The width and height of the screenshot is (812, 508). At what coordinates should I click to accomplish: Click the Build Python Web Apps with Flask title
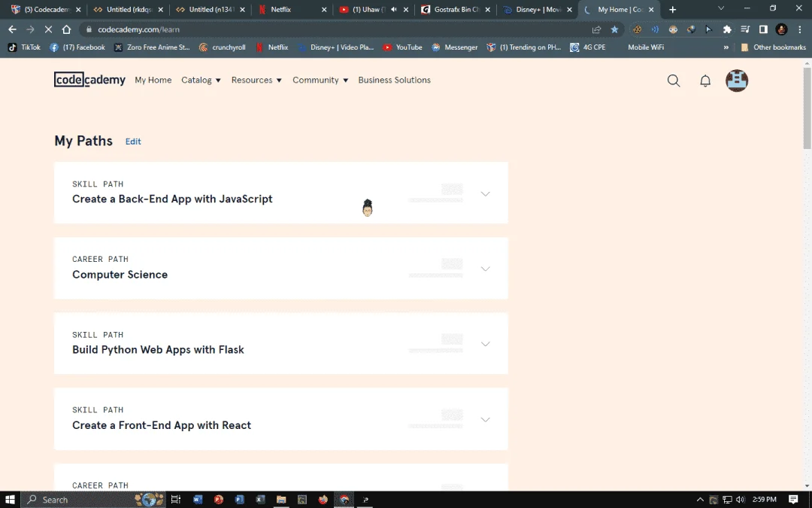coord(158,350)
